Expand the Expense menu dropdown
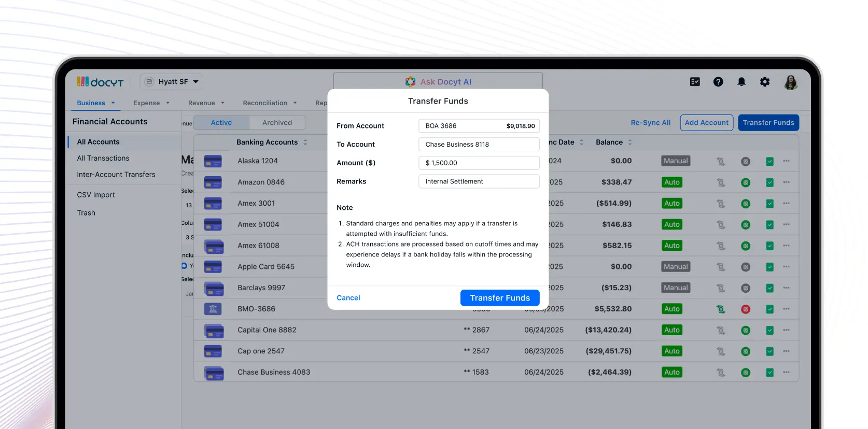 (151, 103)
